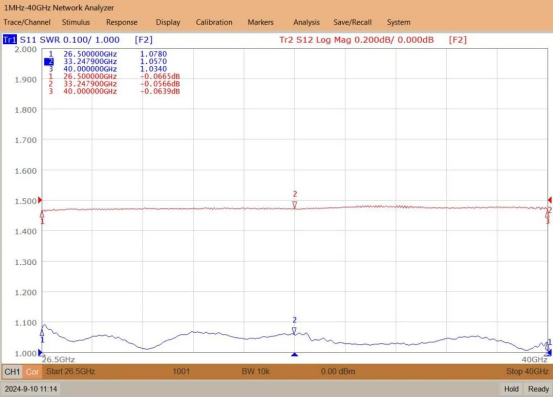Screen dimensions: 553x398
Task: Click the BW 10k bandwidth field
Action: point(255,371)
